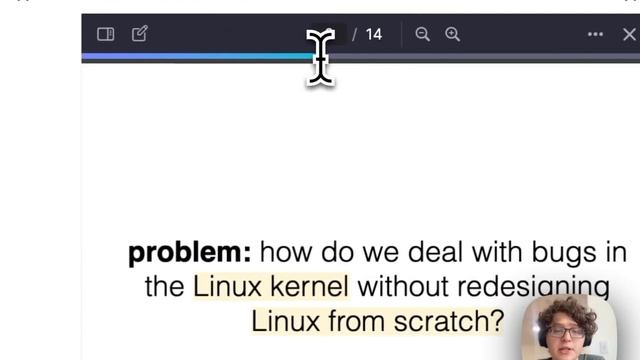
Task: Click the total page count 14
Action: point(373,34)
